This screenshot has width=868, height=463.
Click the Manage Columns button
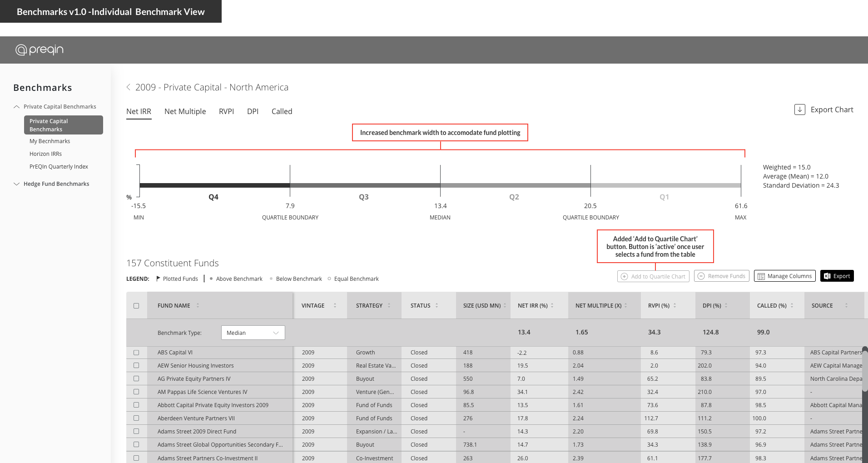(x=784, y=276)
